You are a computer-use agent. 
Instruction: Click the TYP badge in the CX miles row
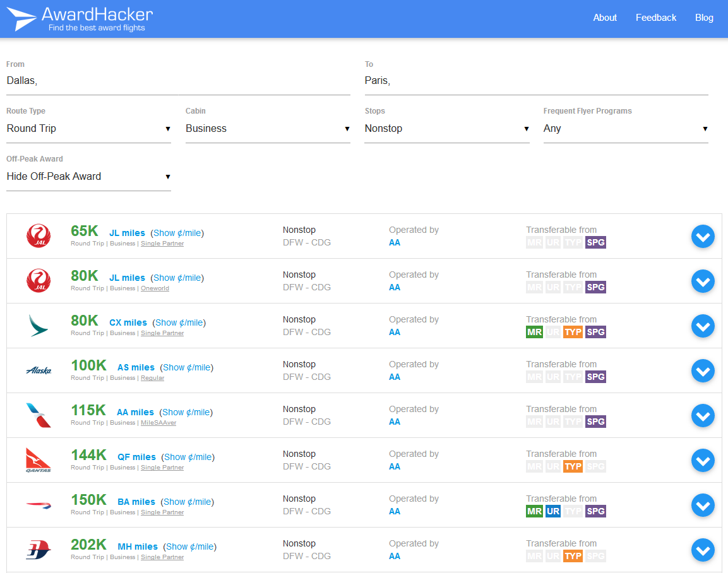tap(573, 332)
